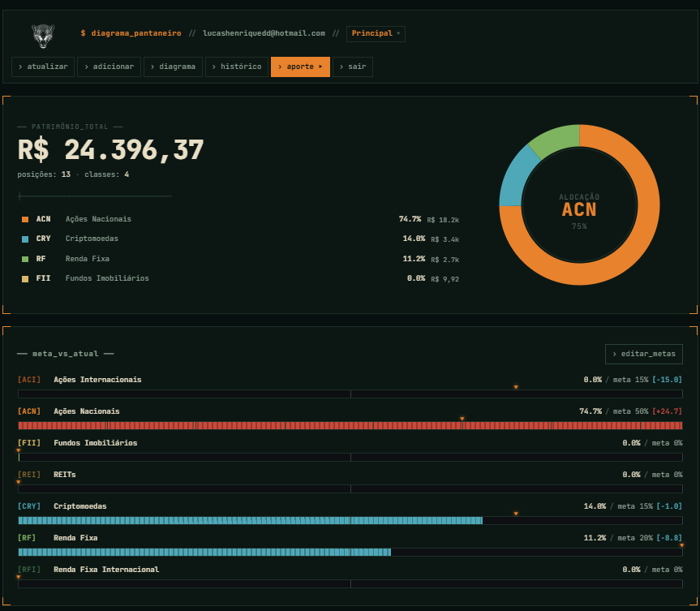Select the blue CRY legend swatch
The height and width of the screenshot is (611, 700).
[25, 239]
